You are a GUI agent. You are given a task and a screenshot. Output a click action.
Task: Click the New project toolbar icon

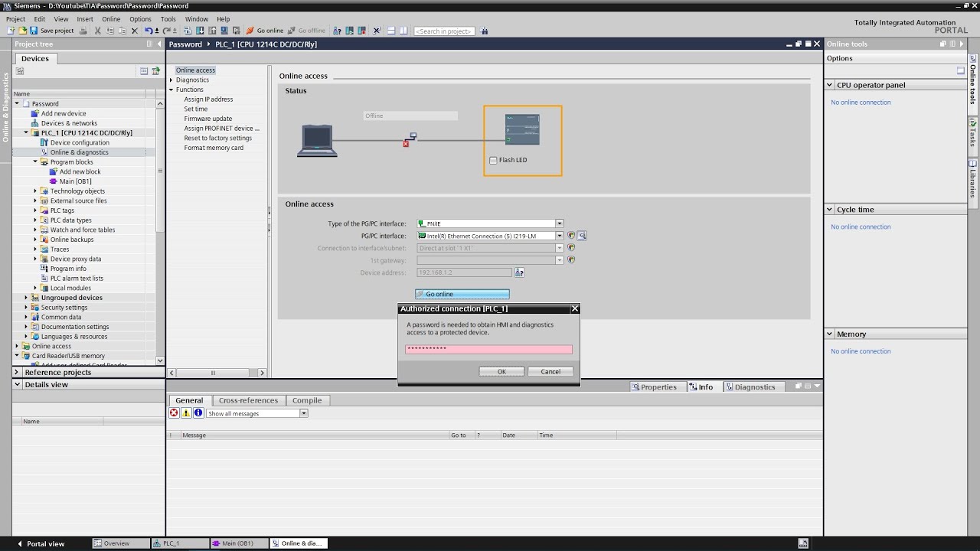pyautogui.click(x=11, y=31)
